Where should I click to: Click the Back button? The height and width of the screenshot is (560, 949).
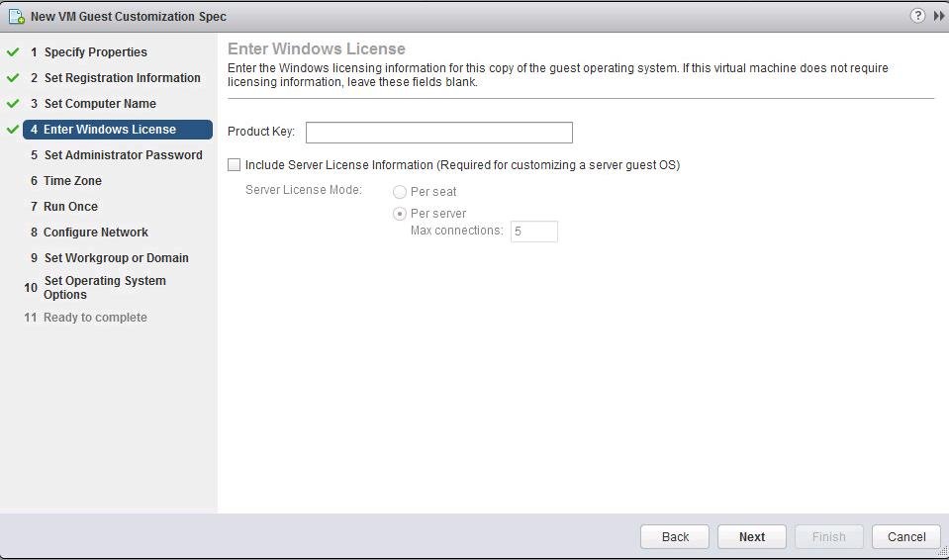675,537
